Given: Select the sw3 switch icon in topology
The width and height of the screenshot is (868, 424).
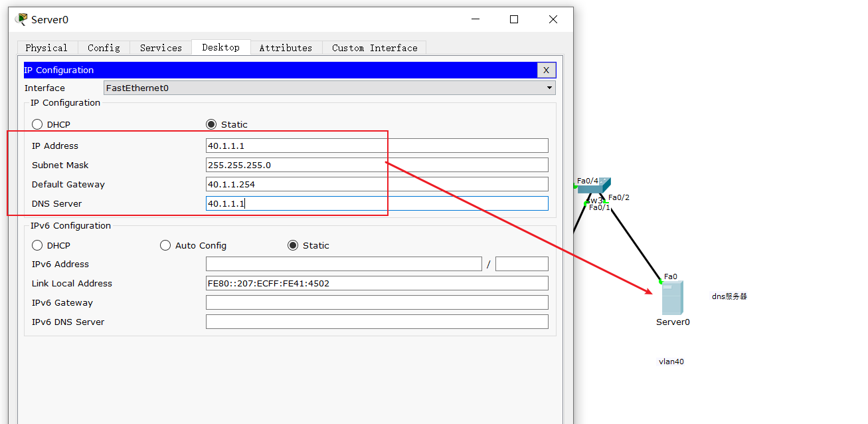Looking at the screenshot, I should coord(594,187).
